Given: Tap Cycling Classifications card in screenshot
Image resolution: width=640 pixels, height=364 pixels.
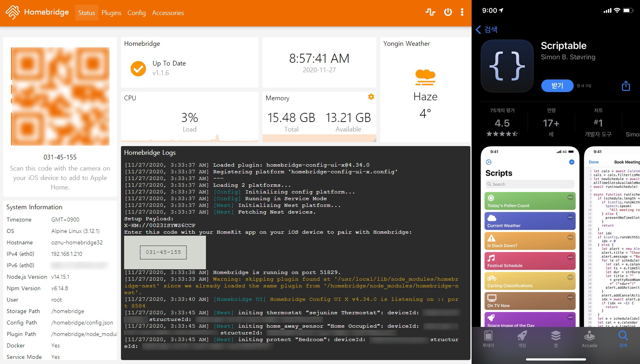Looking at the screenshot, I should 530,281.
